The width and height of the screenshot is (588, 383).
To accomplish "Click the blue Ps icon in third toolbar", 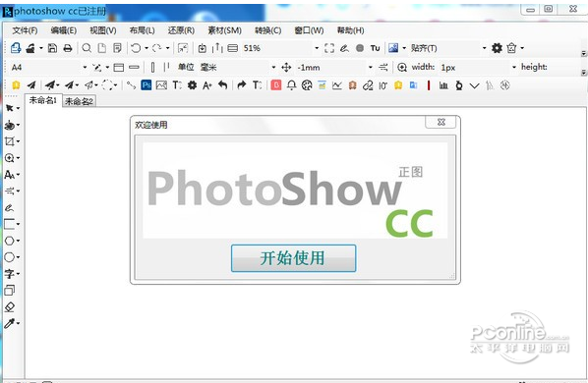I will (x=147, y=85).
